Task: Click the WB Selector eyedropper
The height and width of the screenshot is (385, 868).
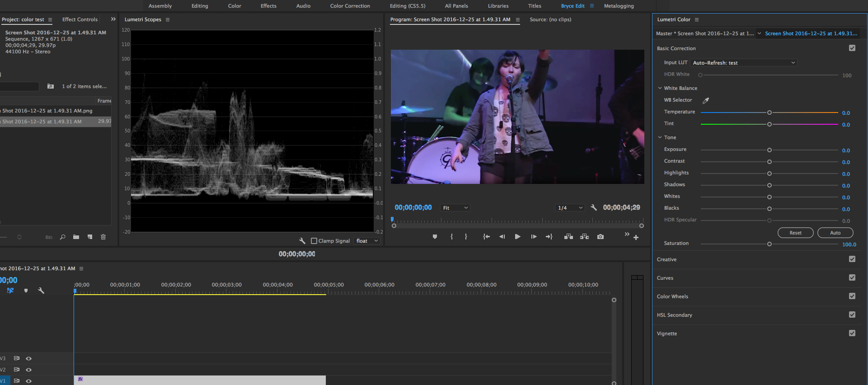Action: pyautogui.click(x=706, y=100)
